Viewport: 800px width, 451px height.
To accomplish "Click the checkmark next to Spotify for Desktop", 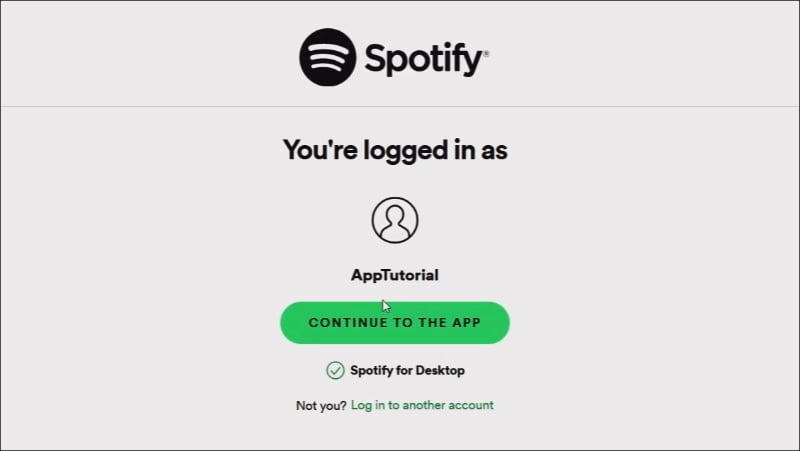I will (335, 370).
